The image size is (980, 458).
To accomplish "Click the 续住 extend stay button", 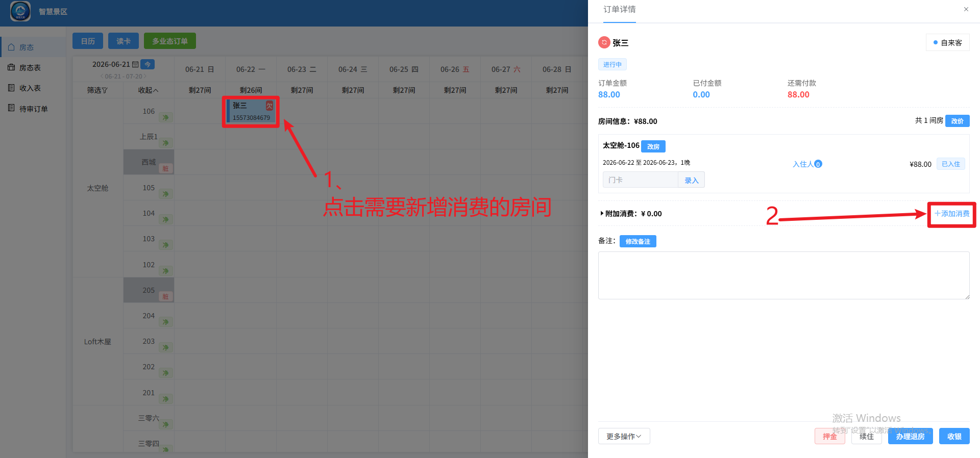I will click(867, 437).
